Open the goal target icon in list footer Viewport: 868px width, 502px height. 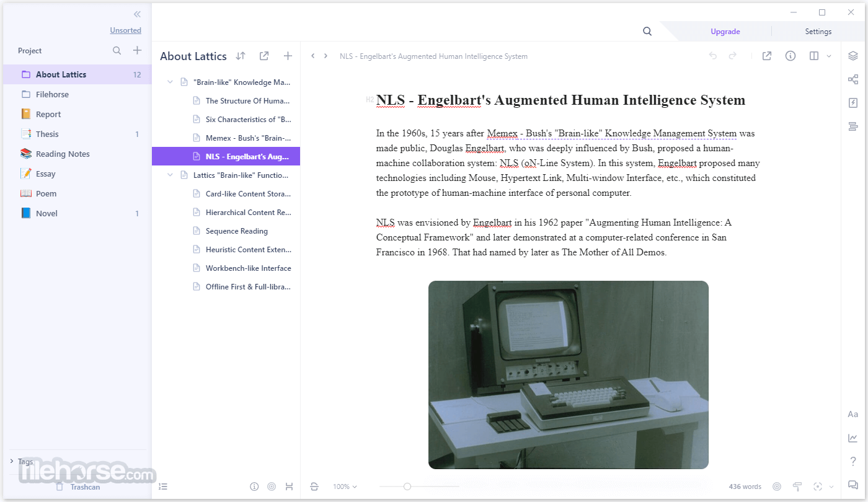click(x=272, y=487)
